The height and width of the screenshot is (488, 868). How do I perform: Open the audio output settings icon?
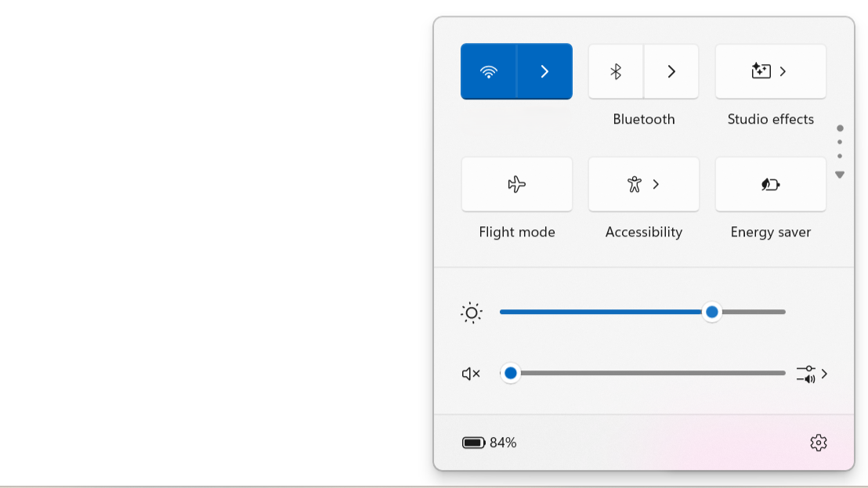807,374
